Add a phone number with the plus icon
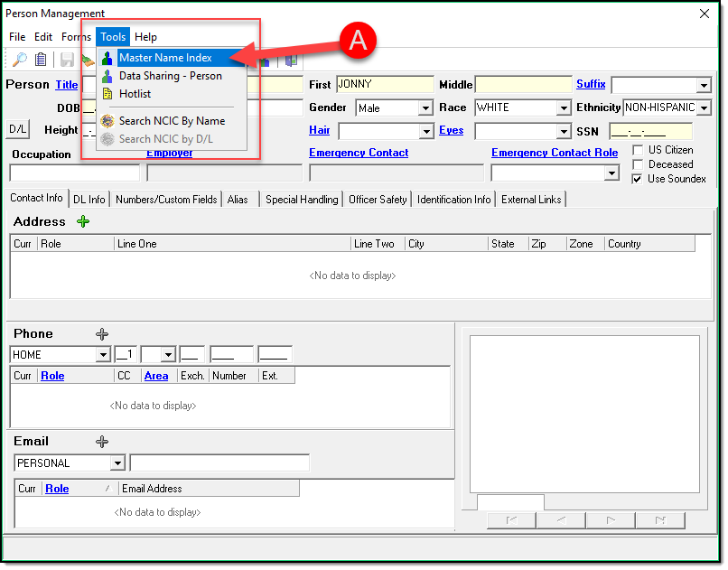The height and width of the screenshot is (570, 728). [102, 334]
